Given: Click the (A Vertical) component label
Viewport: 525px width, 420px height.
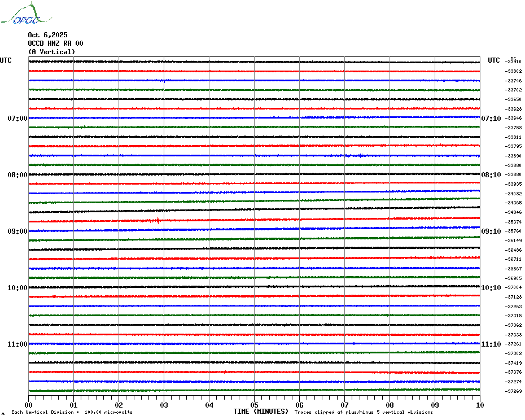Looking at the screenshot, I should click(51, 52).
